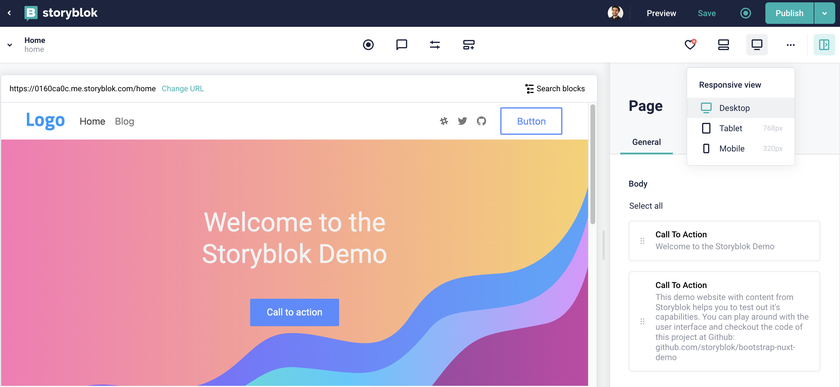Save the current story
The image size is (840, 387).
707,13
